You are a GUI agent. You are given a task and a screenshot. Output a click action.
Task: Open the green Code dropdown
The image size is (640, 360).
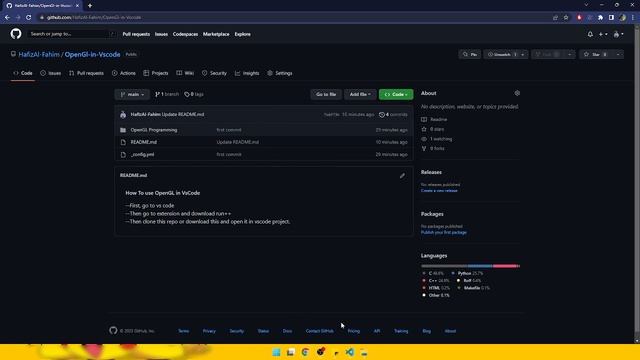[x=396, y=94]
